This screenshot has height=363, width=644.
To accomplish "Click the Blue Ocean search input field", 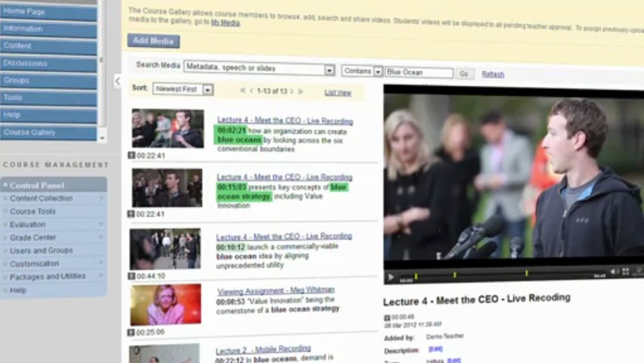I will pos(419,73).
